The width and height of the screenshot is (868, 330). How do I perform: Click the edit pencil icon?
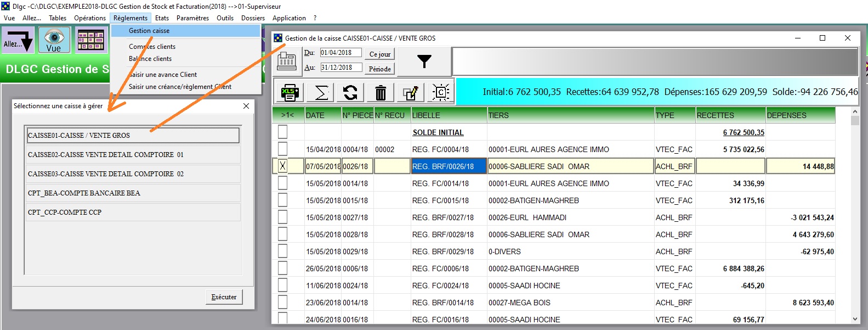[411, 92]
